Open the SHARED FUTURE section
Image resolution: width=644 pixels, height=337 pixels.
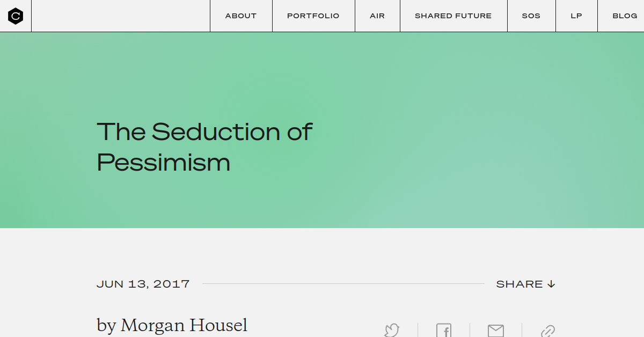[453, 16]
